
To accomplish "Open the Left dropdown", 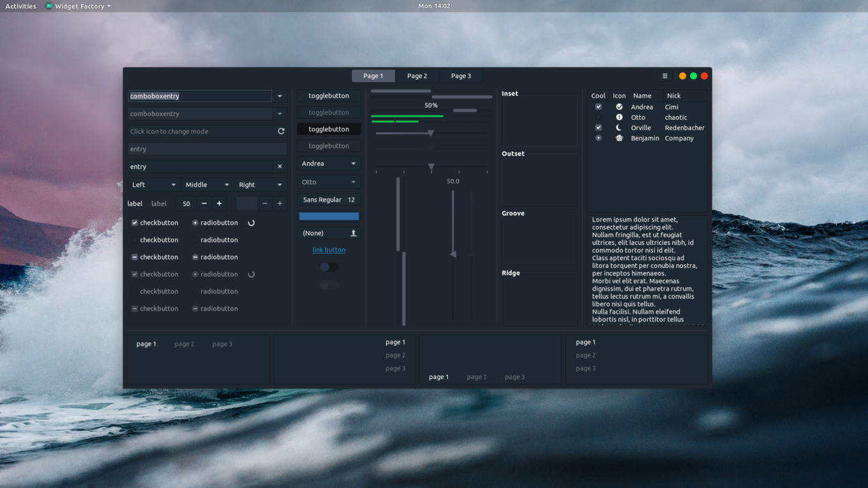I will coord(153,185).
